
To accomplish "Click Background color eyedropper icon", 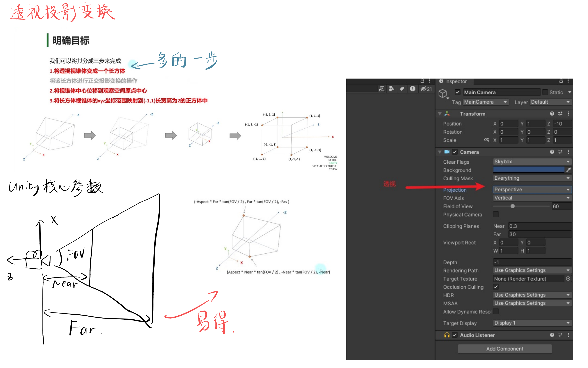I will pos(568,170).
